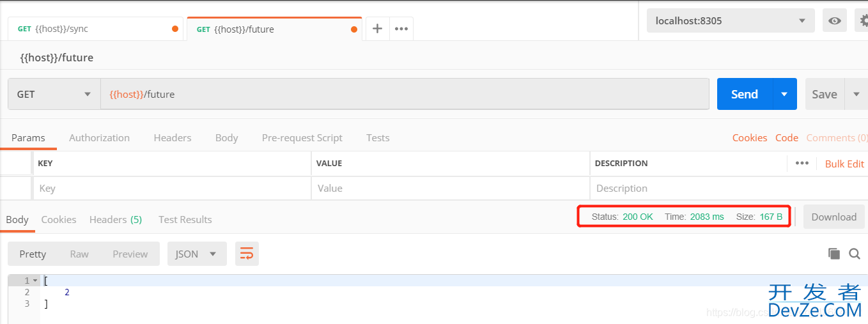The image size is (868, 324).
Task: Open the tab options ellipsis menu
Action: [401, 29]
